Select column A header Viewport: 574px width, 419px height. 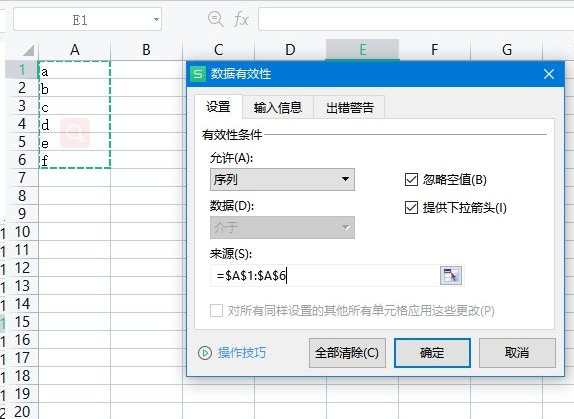74,50
